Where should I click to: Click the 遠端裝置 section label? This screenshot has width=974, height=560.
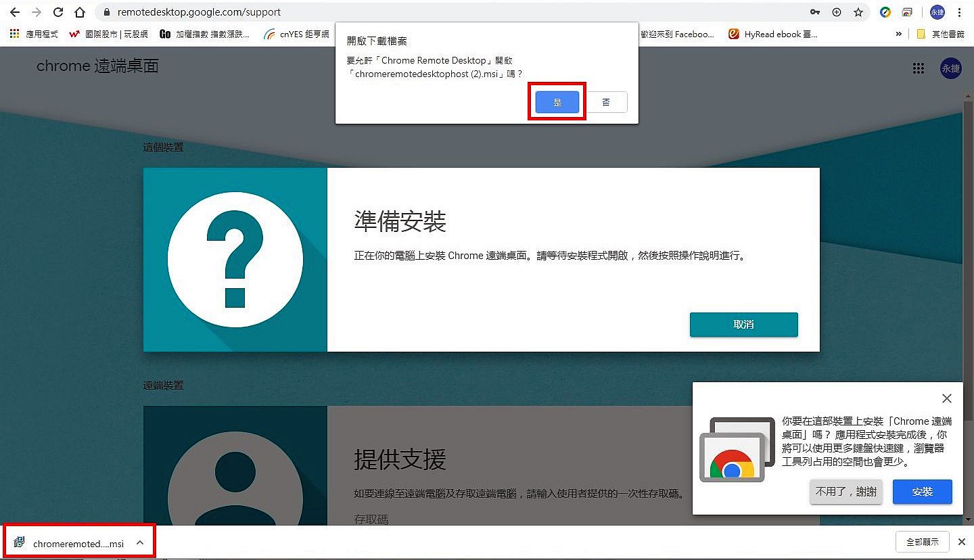(x=163, y=385)
